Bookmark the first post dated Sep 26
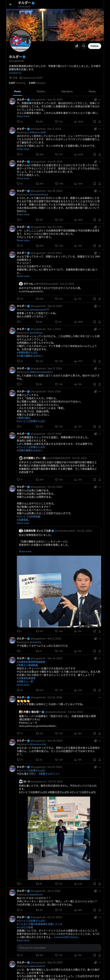This screenshot has height=980, width=110. 95,122
